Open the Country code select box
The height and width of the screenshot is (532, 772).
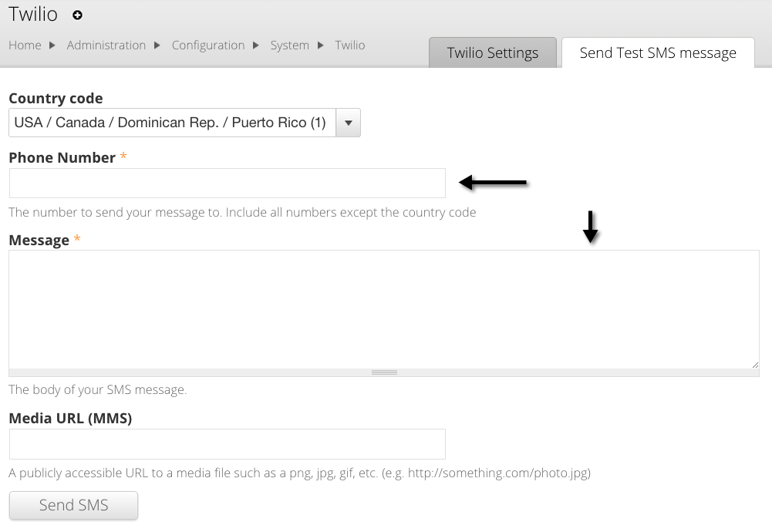(x=172, y=123)
